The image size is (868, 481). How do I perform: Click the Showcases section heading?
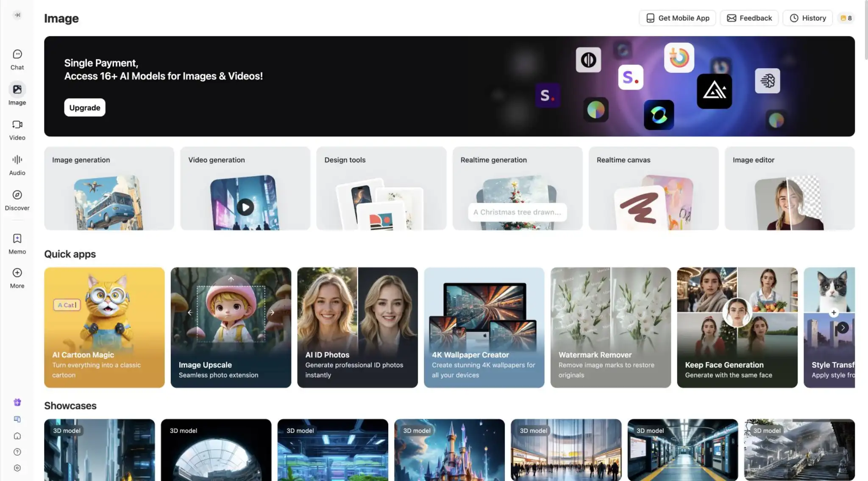tap(70, 406)
